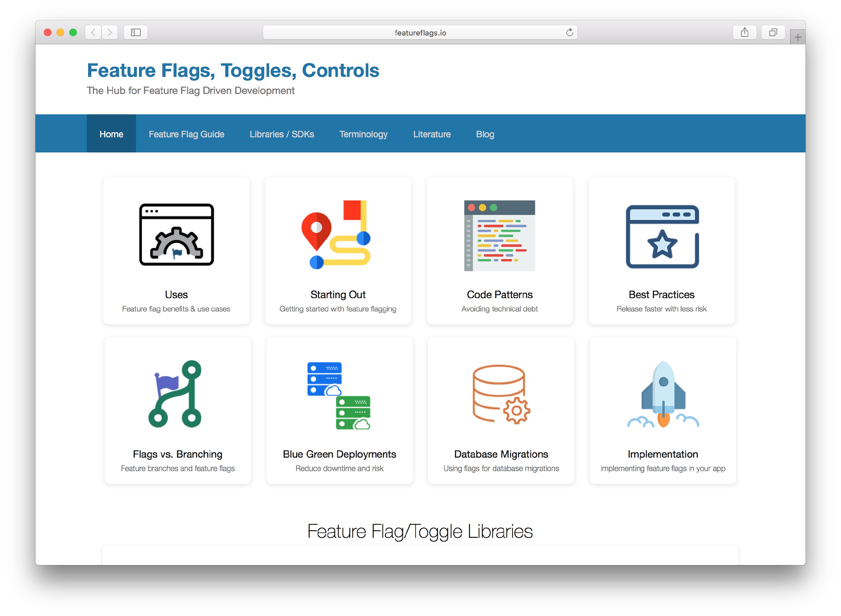Click the Code Patterns editor icon
Screen dimensions: 841x616
point(499,236)
